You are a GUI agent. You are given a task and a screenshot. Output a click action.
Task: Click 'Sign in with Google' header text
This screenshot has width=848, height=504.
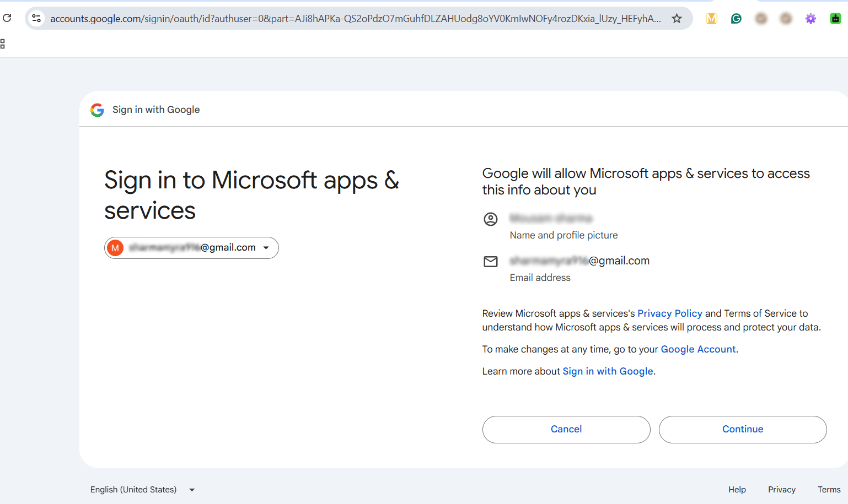pos(156,110)
